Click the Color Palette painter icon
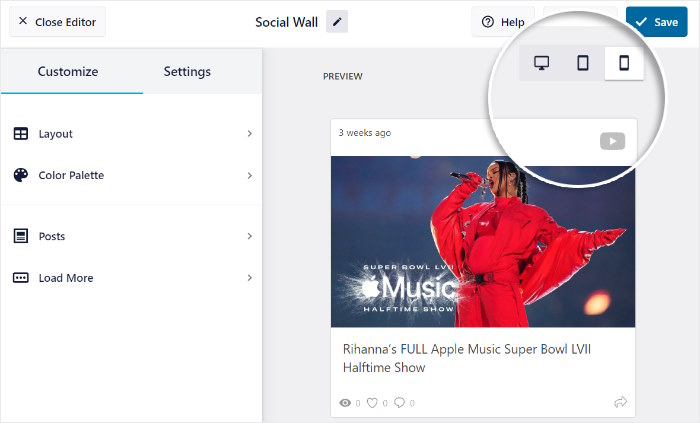700x423 pixels. click(21, 175)
